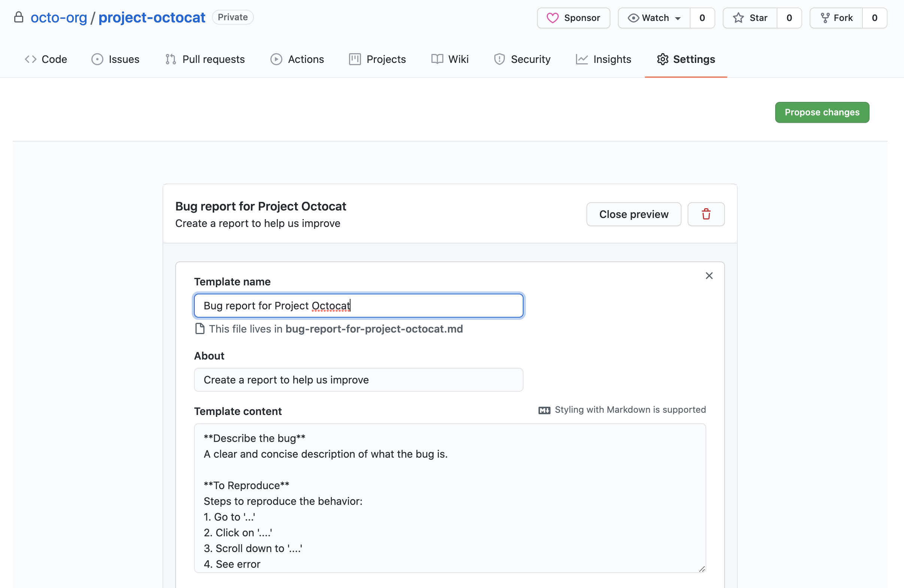The height and width of the screenshot is (588, 904).
Task: Click the Watch eye icon
Action: tap(633, 17)
